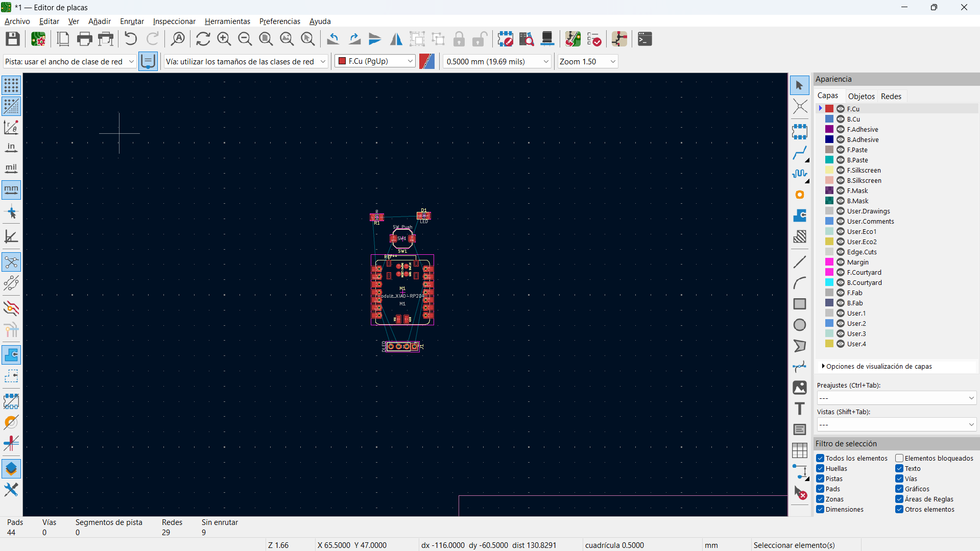Select the arrow selection tool
This screenshot has height=551, width=980.
pyautogui.click(x=800, y=85)
